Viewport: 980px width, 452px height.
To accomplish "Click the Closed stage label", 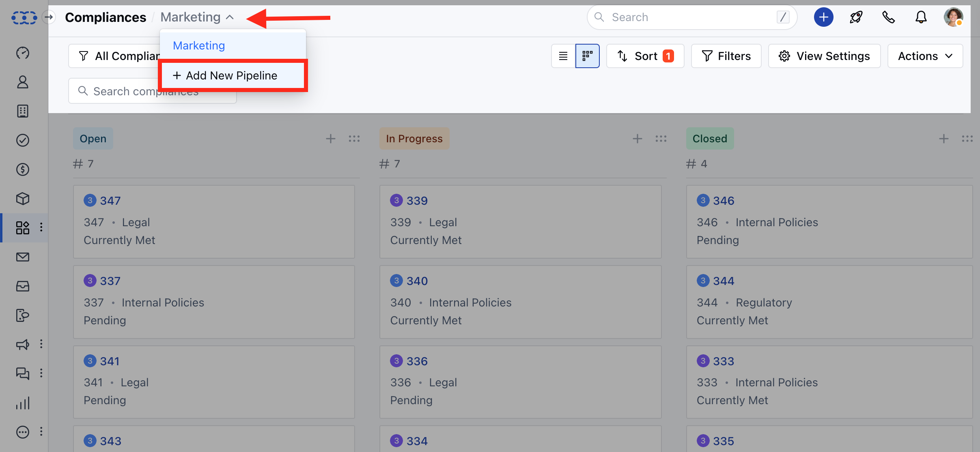I will click(x=710, y=139).
